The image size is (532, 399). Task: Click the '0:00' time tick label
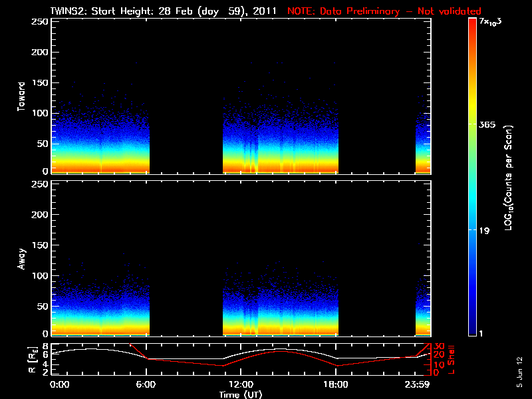point(60,384)
